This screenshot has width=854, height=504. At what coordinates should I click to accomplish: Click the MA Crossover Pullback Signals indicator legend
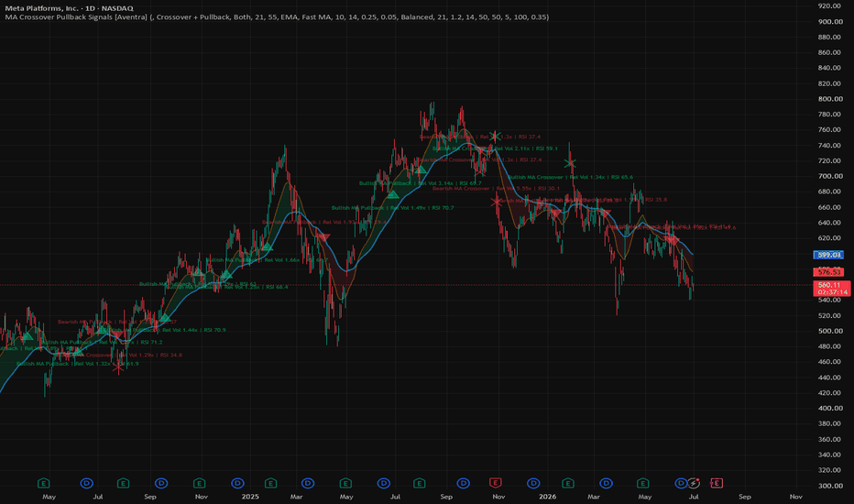point(277,16)
